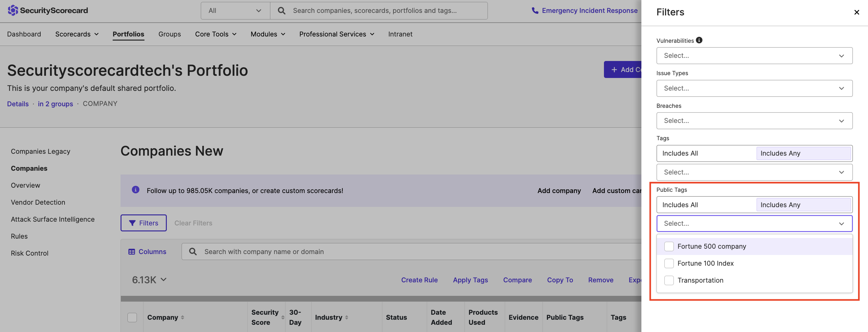Click the phone icon beside Emergency Incident Response
The image size is (868, 332).
[535, 10]
